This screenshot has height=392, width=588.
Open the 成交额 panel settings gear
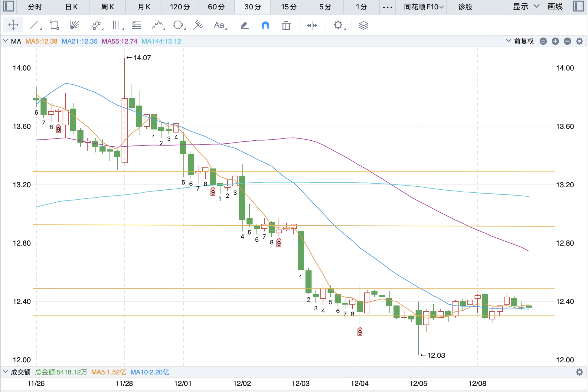pyautogui.click(x=579, y=372)
